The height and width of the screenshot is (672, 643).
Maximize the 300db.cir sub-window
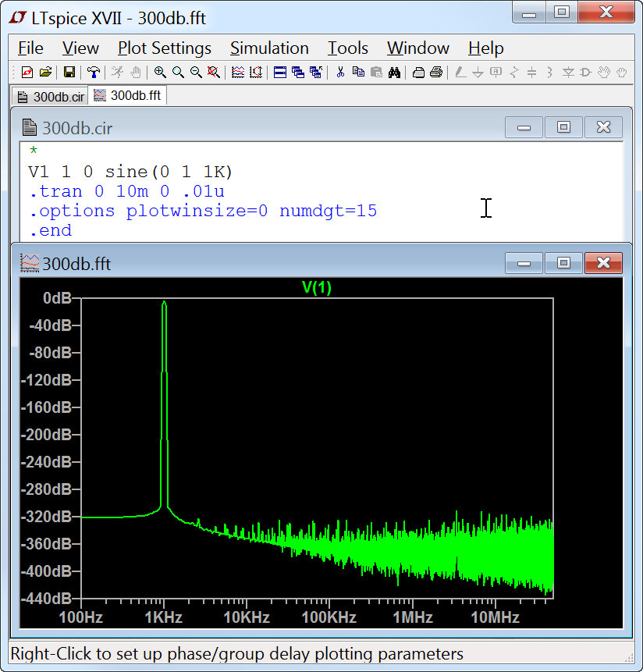(563, 127)
